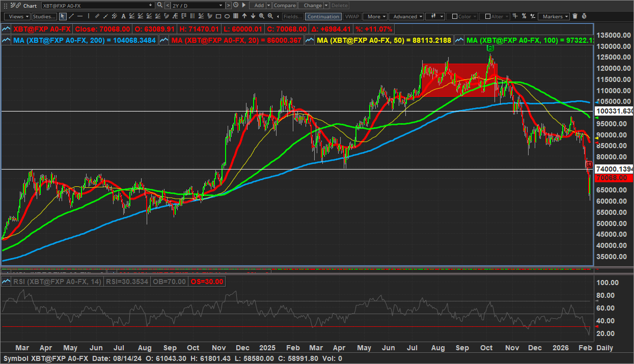Click the red MA 20 legend label
This screenshot has height=364, width=634.
click(237, 40)
